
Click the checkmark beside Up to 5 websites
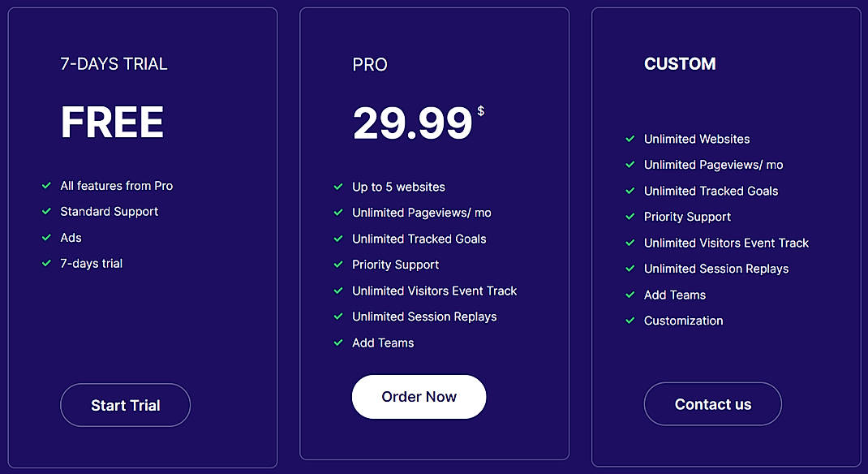point(338,187)
